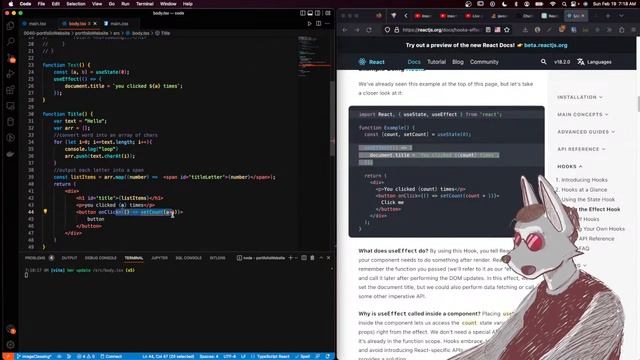Click Firefox page vertical scrollbar thumb
The image size is (640, 360).
point(638,104)
